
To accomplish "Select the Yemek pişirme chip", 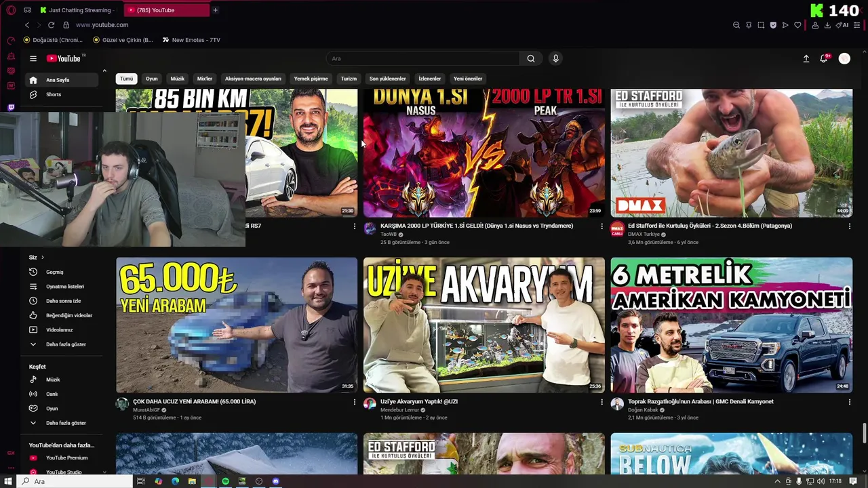I will (x=311, y=79).
